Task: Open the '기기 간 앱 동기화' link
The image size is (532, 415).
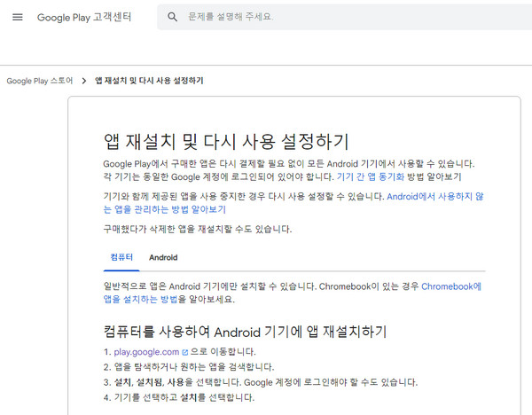Action: point(370,176)
